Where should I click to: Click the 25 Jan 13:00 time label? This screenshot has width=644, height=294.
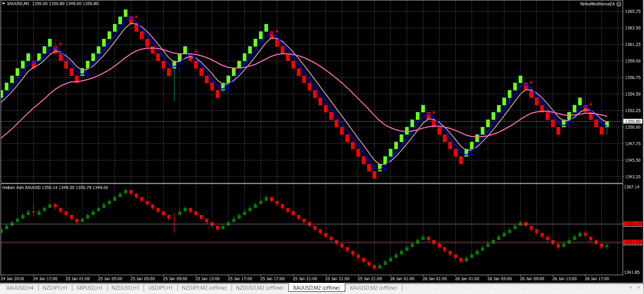(208, 279)
